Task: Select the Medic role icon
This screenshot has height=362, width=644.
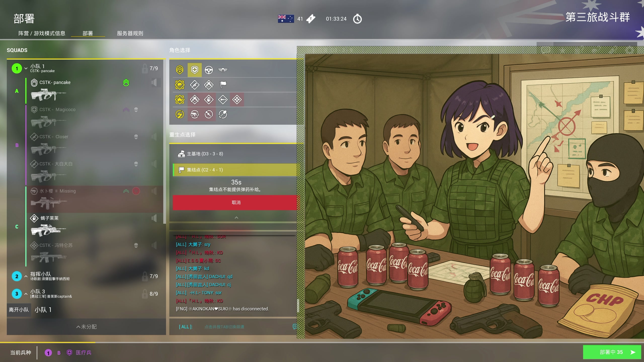Action: coord(194,70)
